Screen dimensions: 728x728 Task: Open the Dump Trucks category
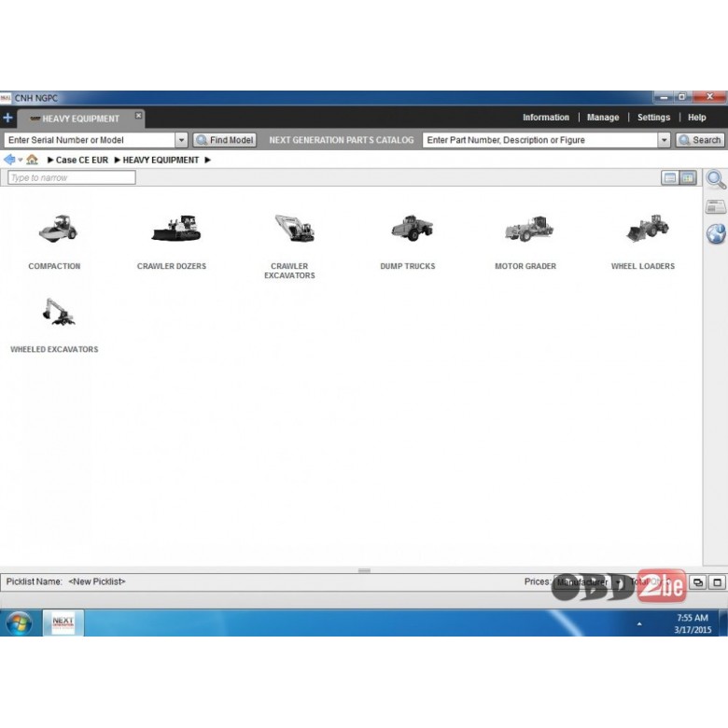click(412, 228)
